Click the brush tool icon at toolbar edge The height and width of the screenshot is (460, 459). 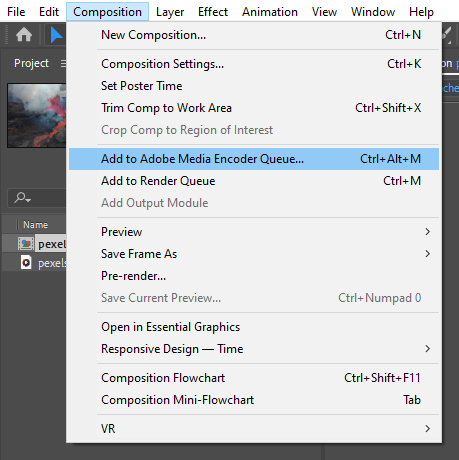coord(447,35)
